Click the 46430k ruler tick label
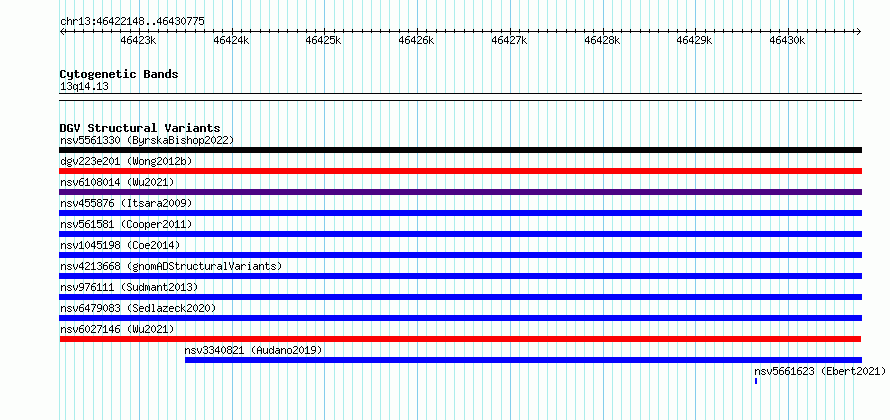Viewport: 890px width, 420px height. point(787,40)
